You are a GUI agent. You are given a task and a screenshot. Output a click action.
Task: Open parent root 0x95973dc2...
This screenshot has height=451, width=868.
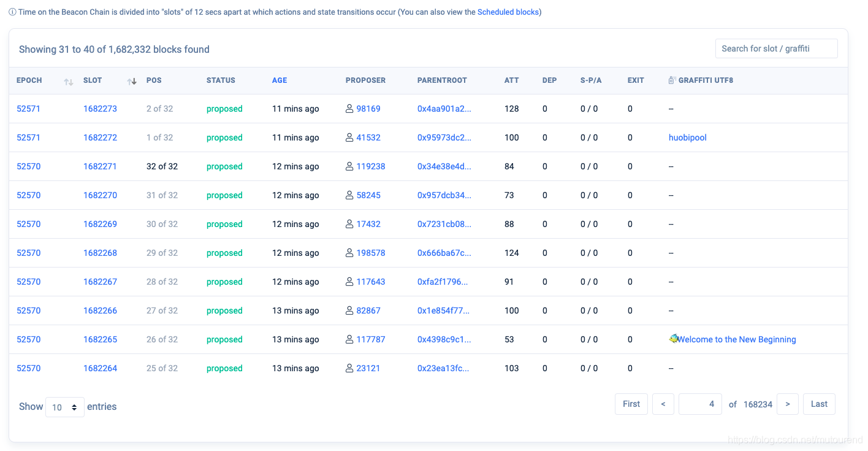[x=444, y=137]
